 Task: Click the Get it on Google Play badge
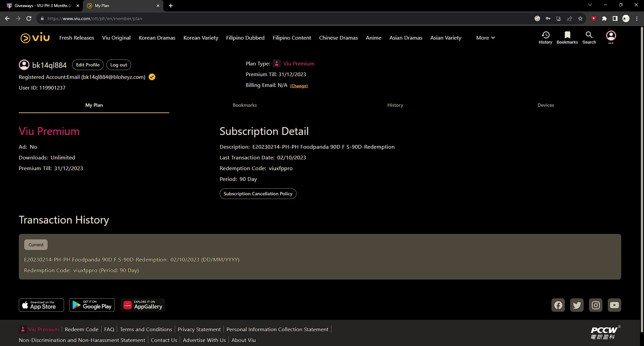click(x=92, y=305)
